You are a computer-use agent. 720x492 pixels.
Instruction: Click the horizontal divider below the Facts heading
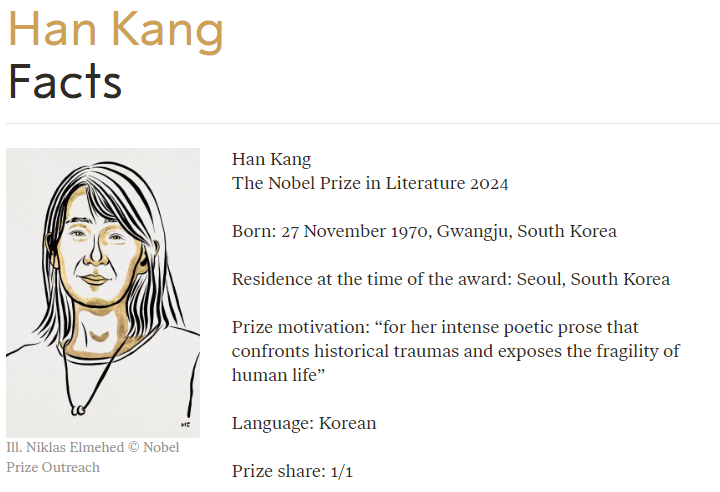click(x=360, y=124)
